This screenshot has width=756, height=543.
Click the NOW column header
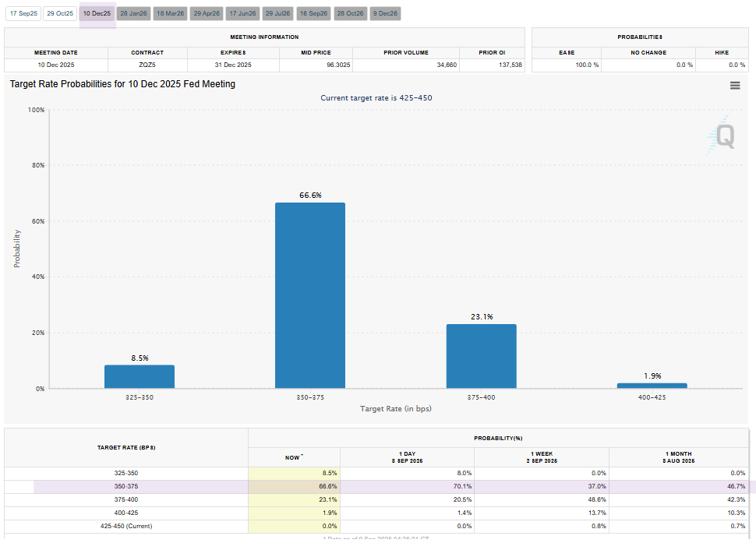(x=294, y=457)
